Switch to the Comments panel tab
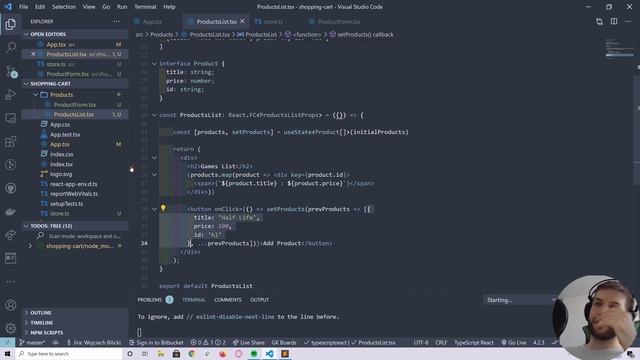This screenshot has height=360, width=640. tap(228, 300)
